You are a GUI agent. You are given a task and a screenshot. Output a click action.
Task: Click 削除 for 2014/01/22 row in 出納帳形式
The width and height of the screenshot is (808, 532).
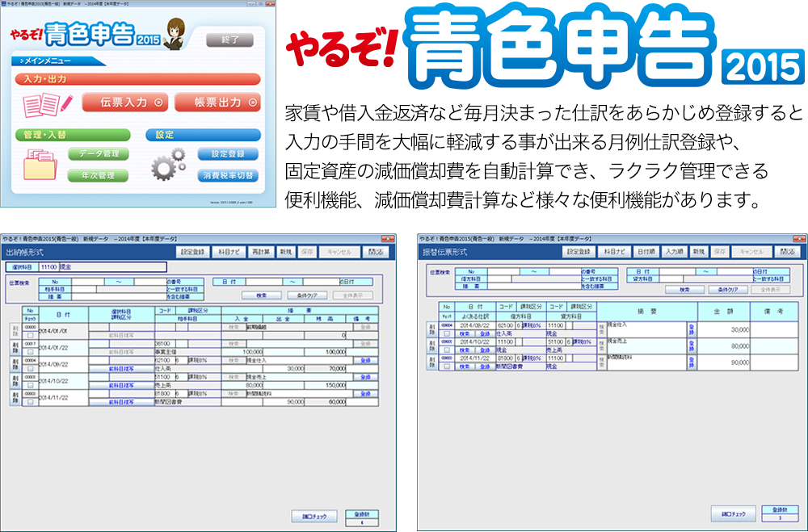point(15,348)
